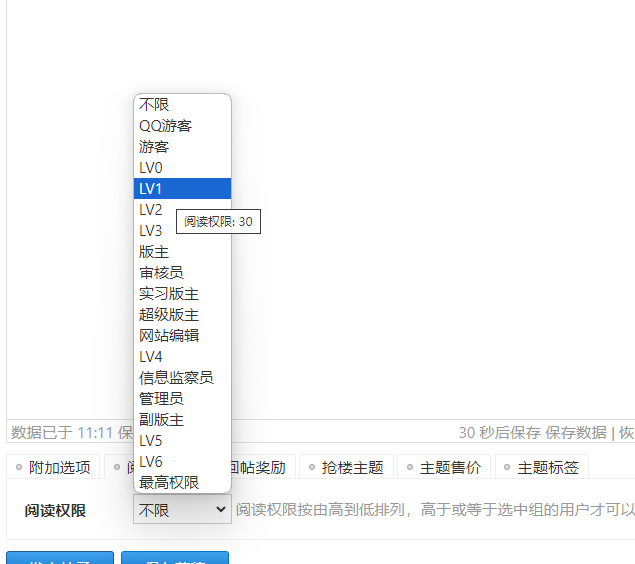Viewport: 635px width, 564px height.
Task: Select LV1 in the dropdown list
Action: [x=182, y=188]
